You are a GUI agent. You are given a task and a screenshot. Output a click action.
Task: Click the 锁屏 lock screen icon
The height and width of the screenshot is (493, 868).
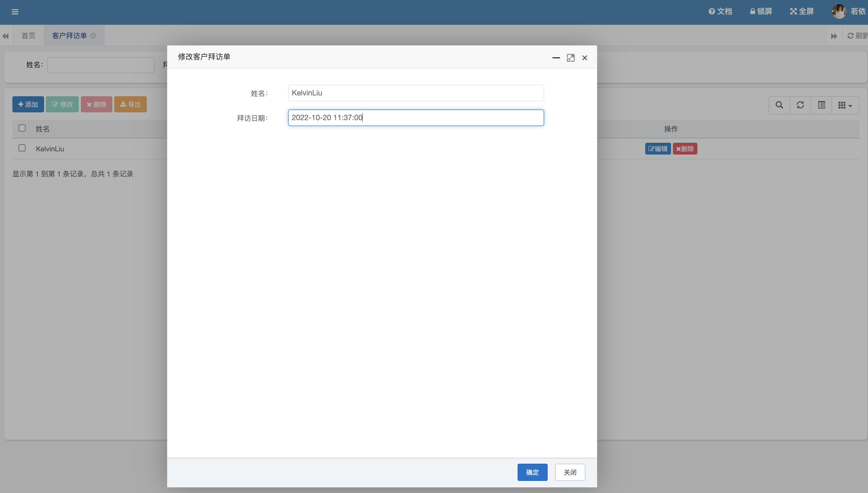tap(761, 12)
